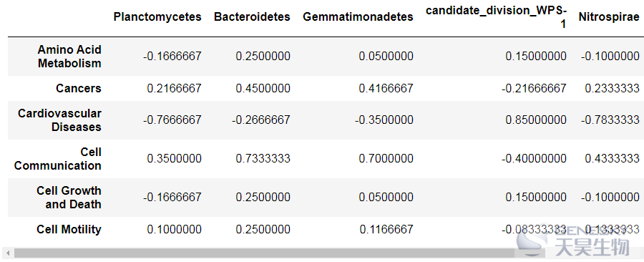The width and height of the screenshot is (644, 262).
Task: Select Bacteroidetes value 0.7333333 for Cell Communication
Action: [x=263, y=158]
